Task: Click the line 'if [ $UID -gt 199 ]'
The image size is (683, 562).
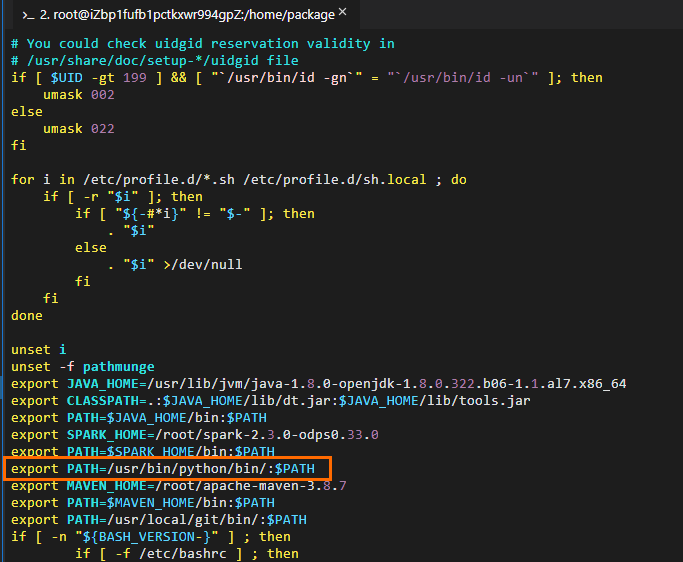Action: point(307,78)
